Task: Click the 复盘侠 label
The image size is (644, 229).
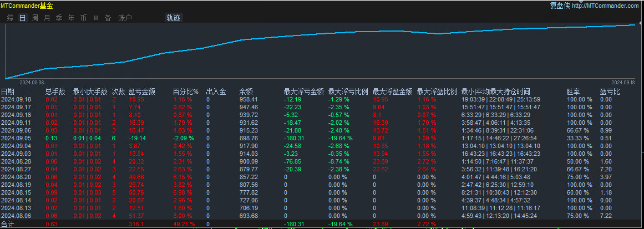Action: click(560, 6)
